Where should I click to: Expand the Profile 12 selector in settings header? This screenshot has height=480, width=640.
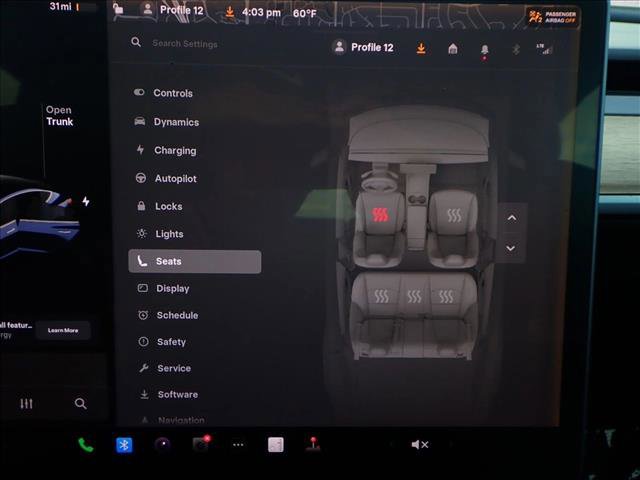pyautogui.click(x=364, y=47)
